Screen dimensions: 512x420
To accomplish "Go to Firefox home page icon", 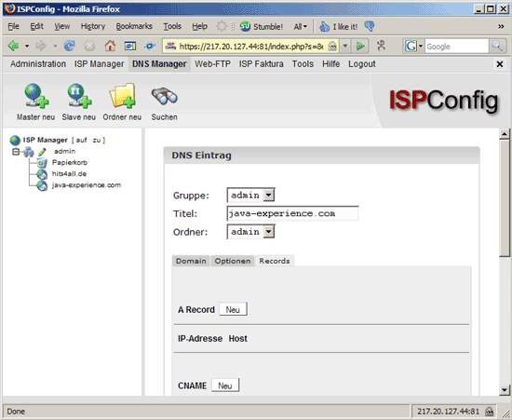I will click(110, 46).
